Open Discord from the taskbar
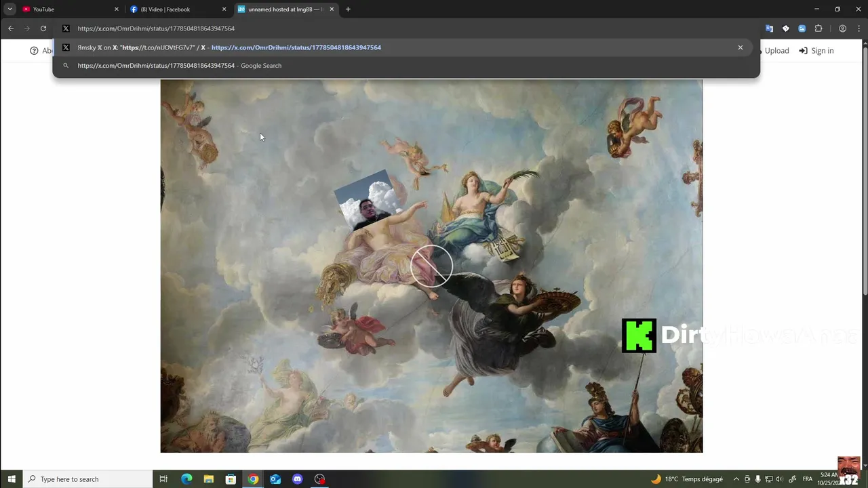The height and width of the screenshot is (488, 868). (297, 479)
